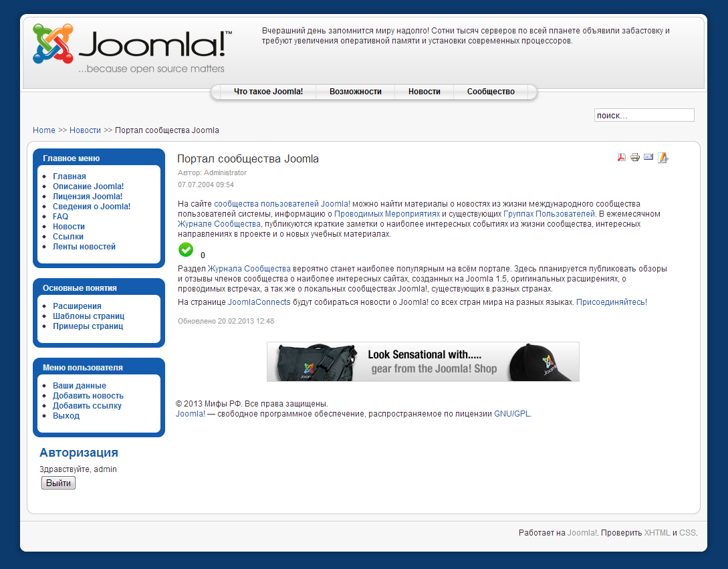Open the PDF export icon
Viewport: 728px width, 569px height.
(x=621, y=158)
